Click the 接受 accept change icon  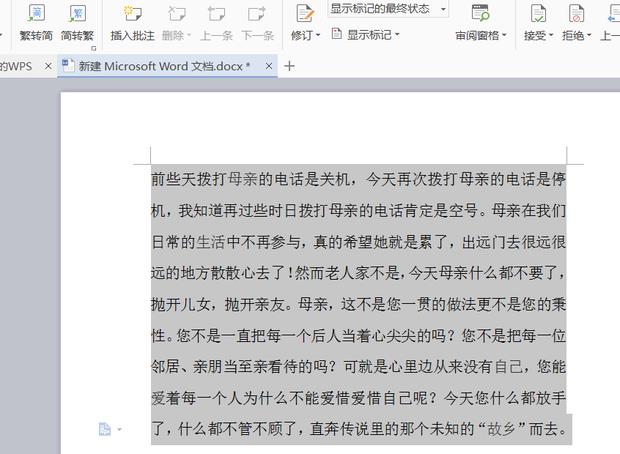(538, 14)
